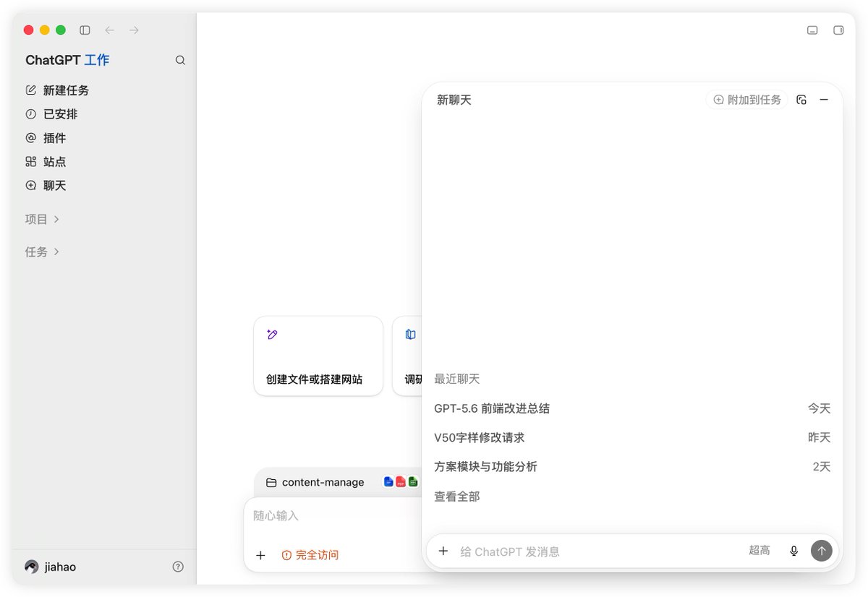Toggle the right side panel icon
Viewport: 868px width, 597px height.
pos(838,30)
